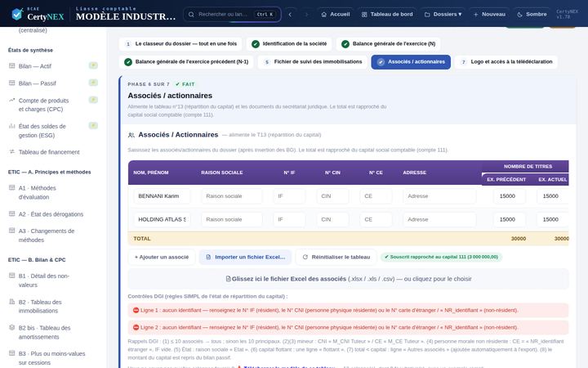The width and height of the screenshot is (588, 368).
Task: Click the building icon of B2 - Tableau des immobilisations
Action: point(12,302)
